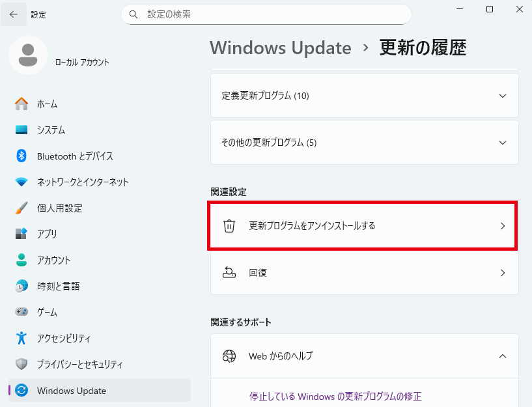Click the 個人用設定 paintbrush icon
This screenshot has height=407, width=532.
point(21,208)
